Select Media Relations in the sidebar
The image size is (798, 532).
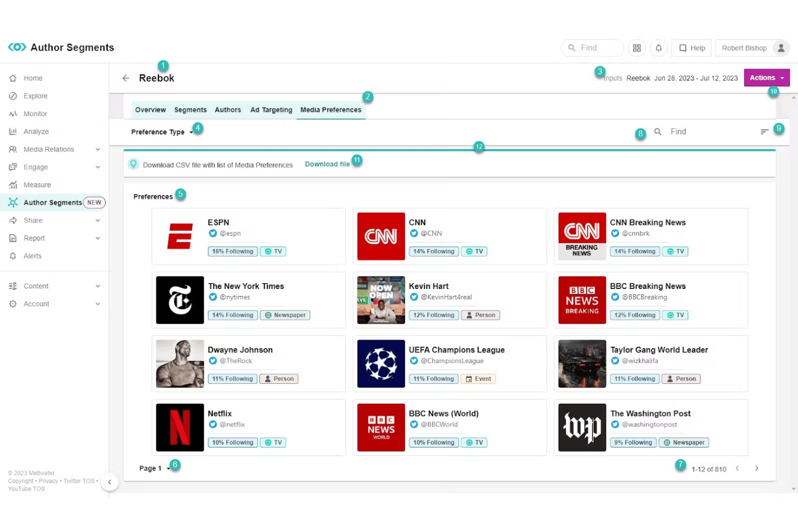49,149
